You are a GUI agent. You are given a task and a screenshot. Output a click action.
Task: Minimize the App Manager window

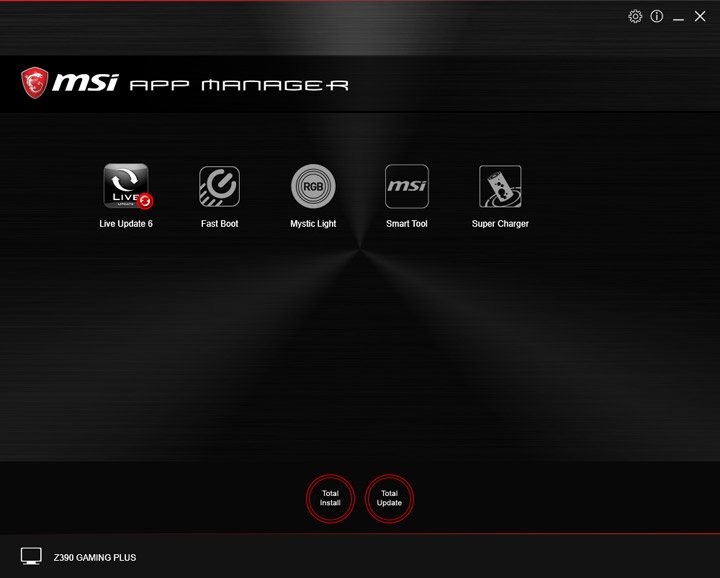[678, 19]
